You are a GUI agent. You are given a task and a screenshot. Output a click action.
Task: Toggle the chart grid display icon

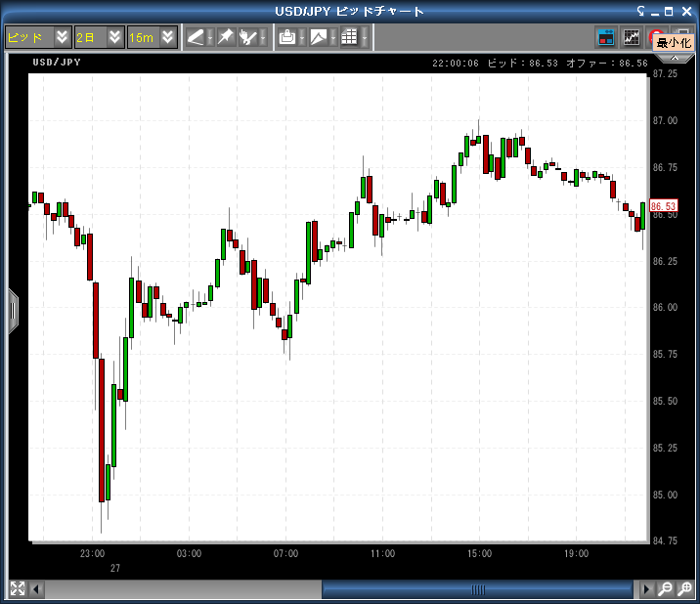(349, 37)
